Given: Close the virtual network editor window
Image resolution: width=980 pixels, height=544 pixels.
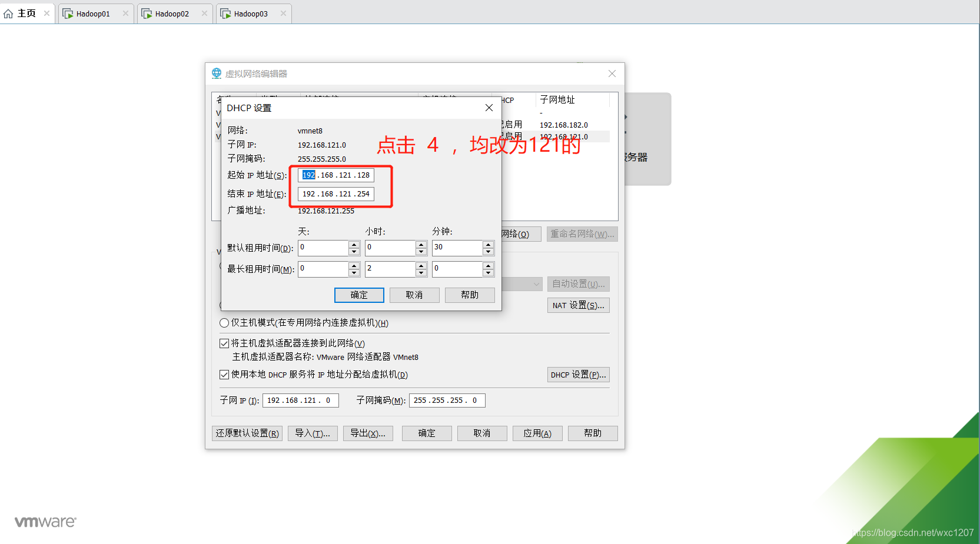Looking at the screenshot, I should 612,74.
